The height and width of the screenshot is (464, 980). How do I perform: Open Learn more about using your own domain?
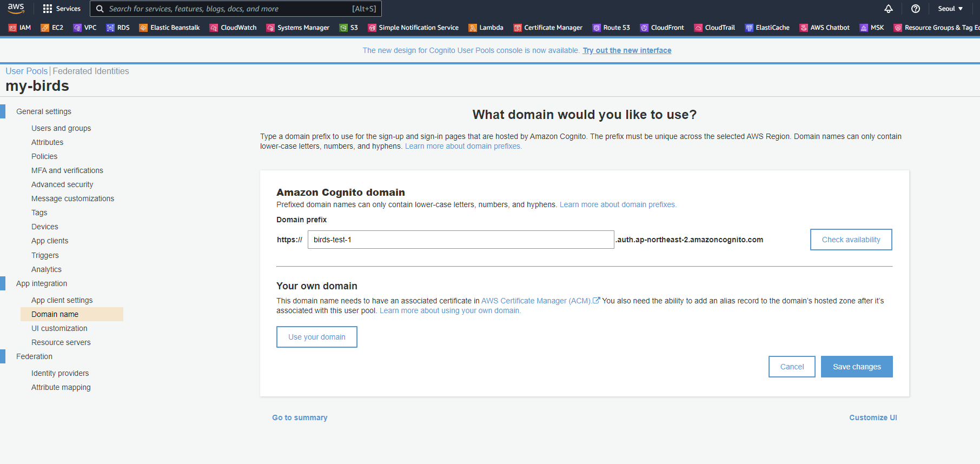[x=450, y=310]
